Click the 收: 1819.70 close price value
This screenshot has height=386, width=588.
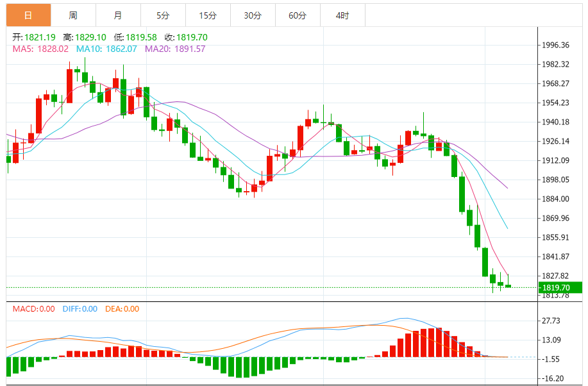click(x=186, y=37)
